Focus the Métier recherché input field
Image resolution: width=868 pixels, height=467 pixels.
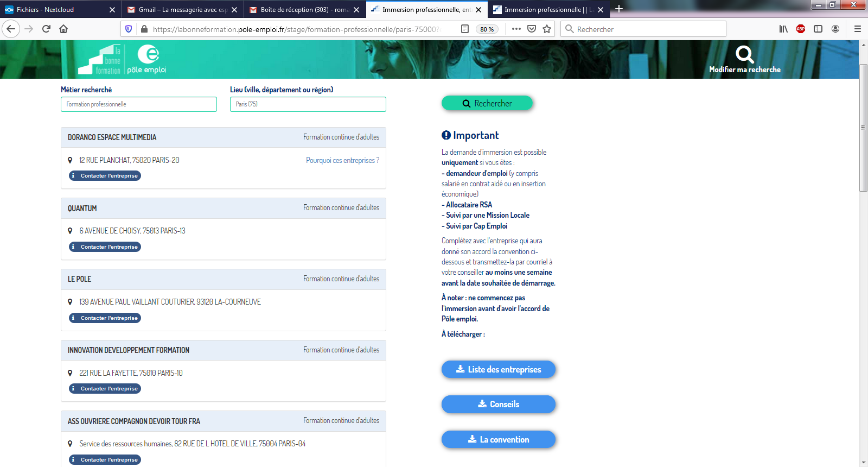[139, 104]
